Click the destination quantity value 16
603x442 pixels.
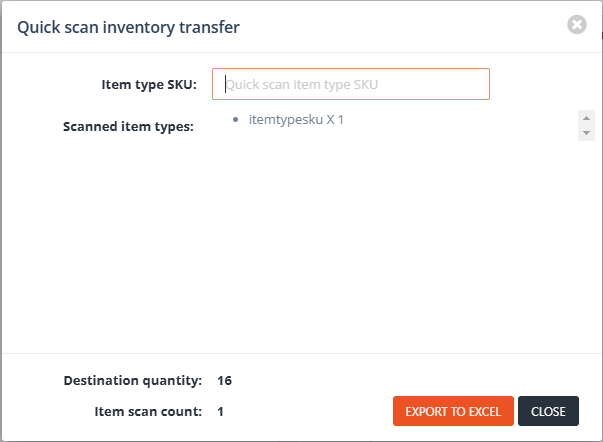224,380
